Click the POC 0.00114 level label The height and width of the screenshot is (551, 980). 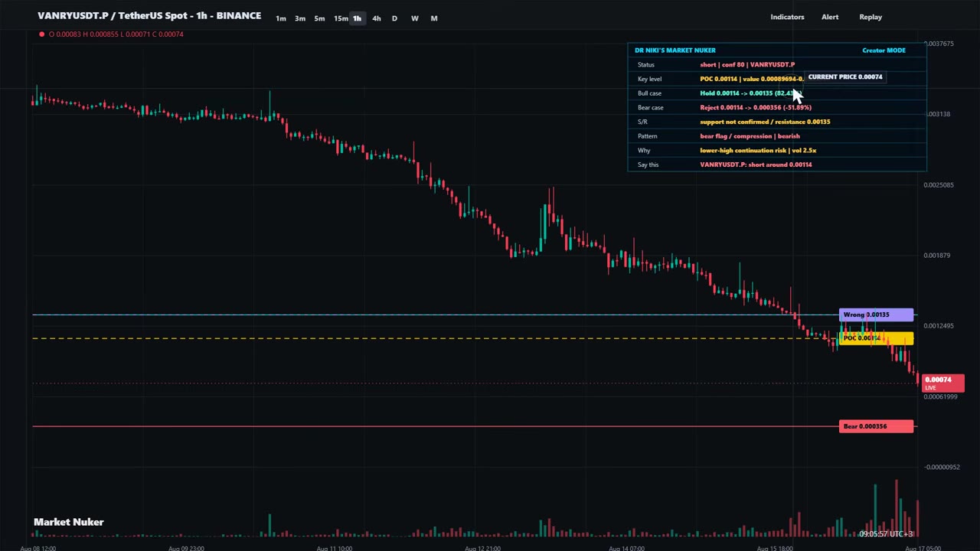tap(876, 338)
